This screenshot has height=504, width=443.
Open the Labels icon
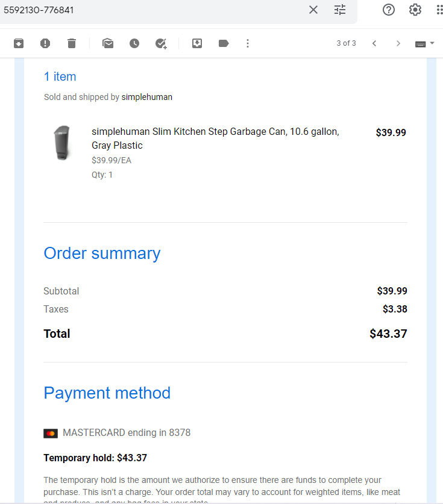(x=224, y=43)
